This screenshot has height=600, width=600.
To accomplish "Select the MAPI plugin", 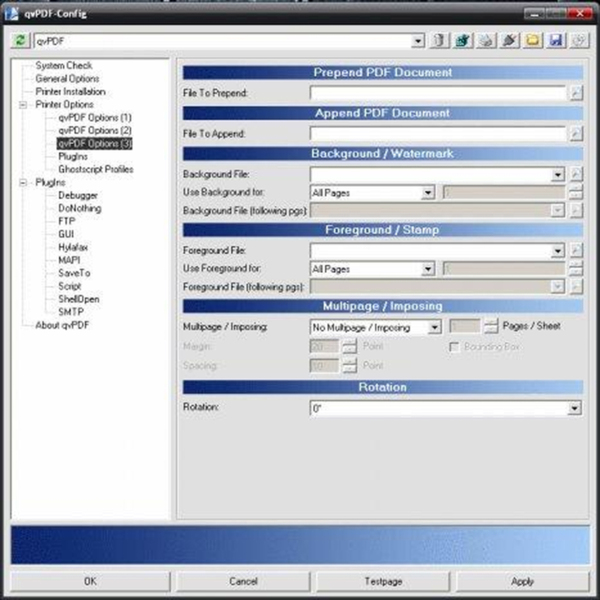I will pyautogui.click(x=69, y=260).
